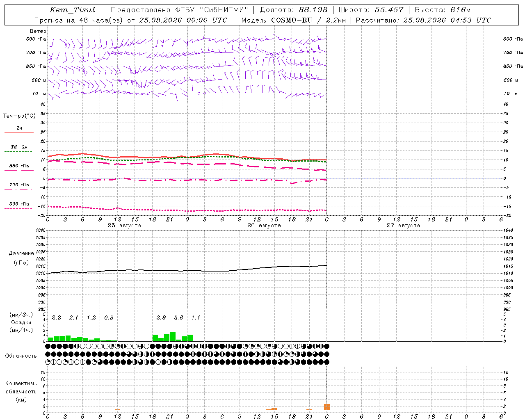Click the black pressure curve line
The width and height of the screenshot is (525, 420).
[187, 270]
